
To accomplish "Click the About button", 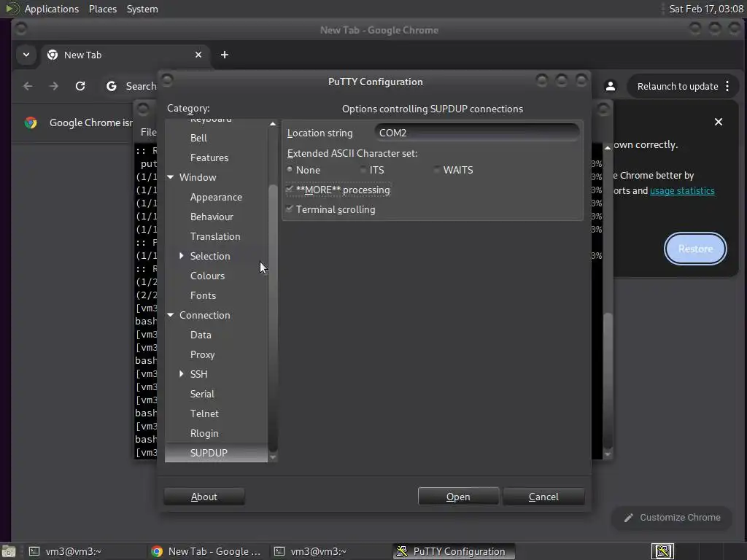I will click(x=204, y=497).
